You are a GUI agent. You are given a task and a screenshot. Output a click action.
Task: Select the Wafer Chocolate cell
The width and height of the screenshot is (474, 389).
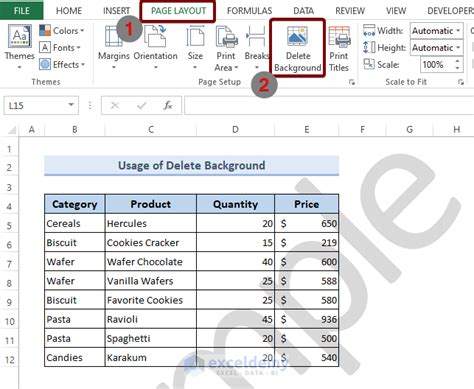151,262
